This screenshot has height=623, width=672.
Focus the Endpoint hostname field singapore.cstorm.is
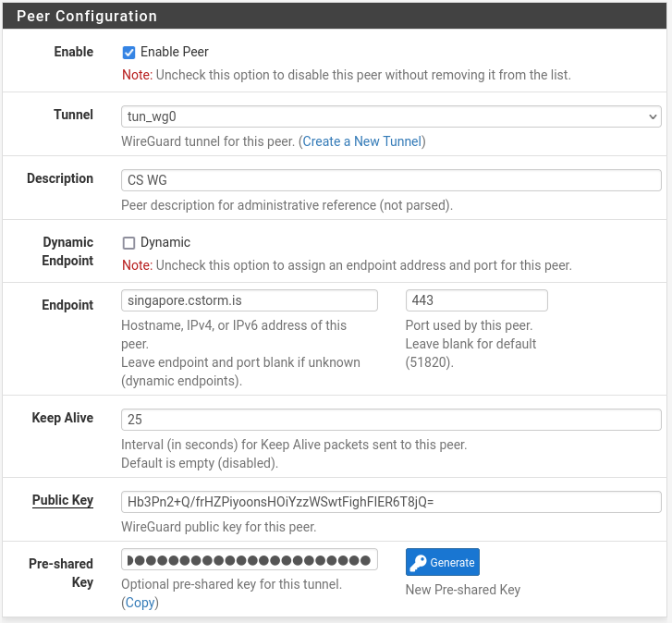[x=250, y=300]
